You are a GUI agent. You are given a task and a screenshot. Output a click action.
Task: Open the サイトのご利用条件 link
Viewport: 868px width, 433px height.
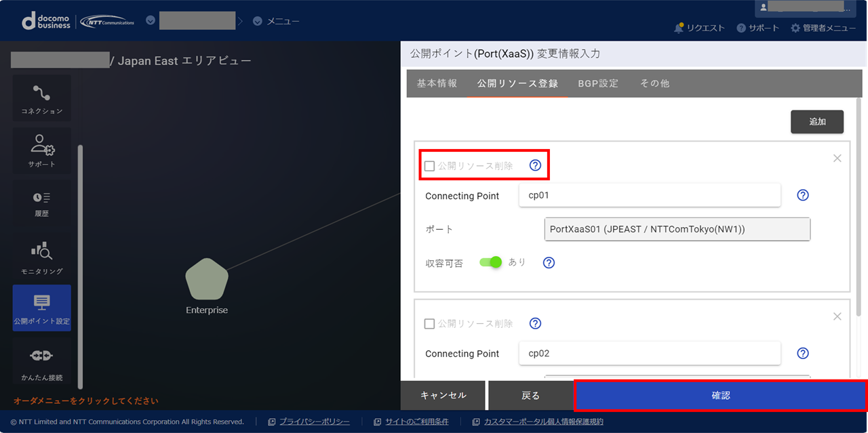coord(417,421)
